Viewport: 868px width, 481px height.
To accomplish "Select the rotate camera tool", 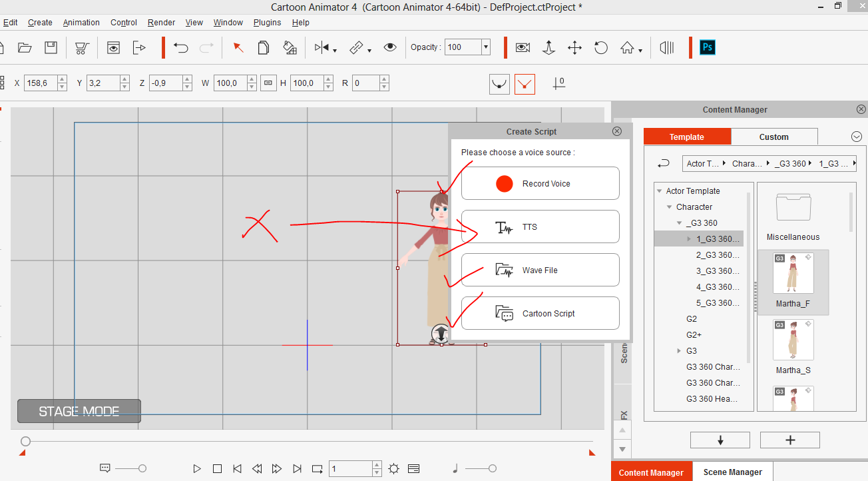I will pyautogui.click(x=601, y=47).
